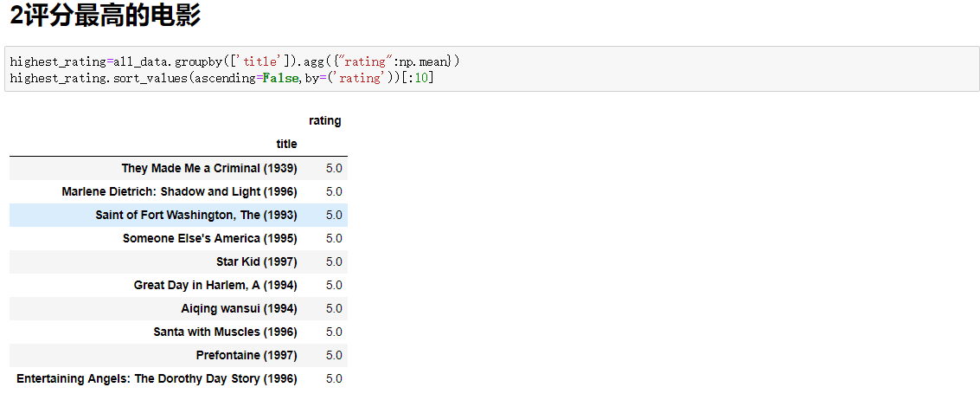Place cursor in the sort_values code line
Image resolution: width=980 pixels, height=400 pixels.
221,78
